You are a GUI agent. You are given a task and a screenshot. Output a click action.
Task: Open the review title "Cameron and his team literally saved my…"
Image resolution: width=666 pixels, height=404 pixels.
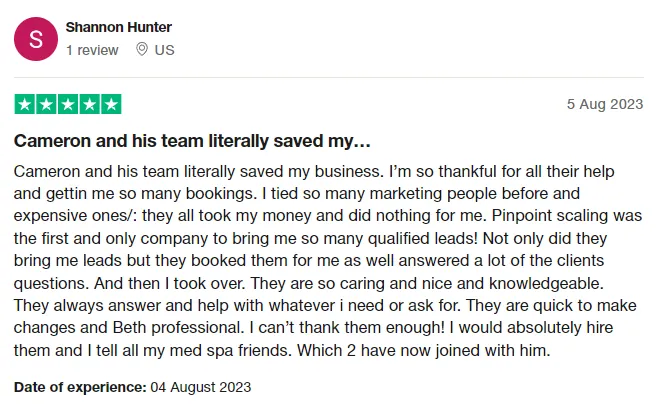[192, 141]
